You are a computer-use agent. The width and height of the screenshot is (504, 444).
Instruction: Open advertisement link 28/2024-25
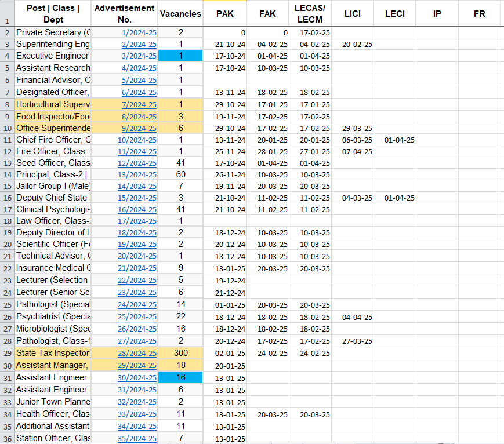137,354
